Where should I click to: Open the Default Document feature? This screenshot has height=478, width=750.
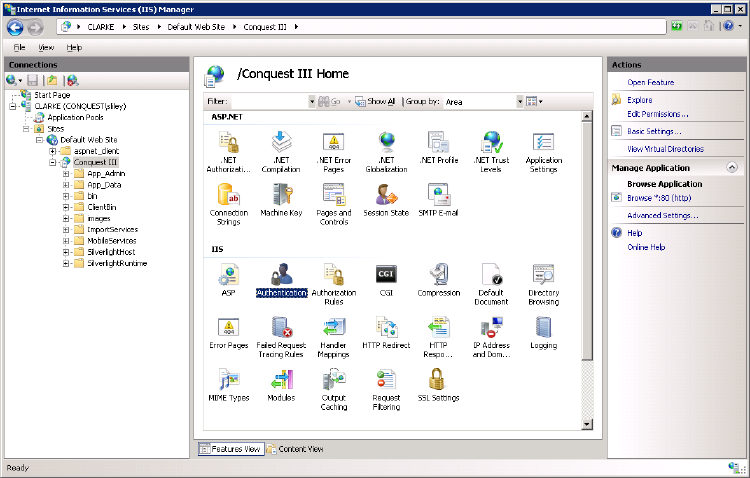point(491,284)
